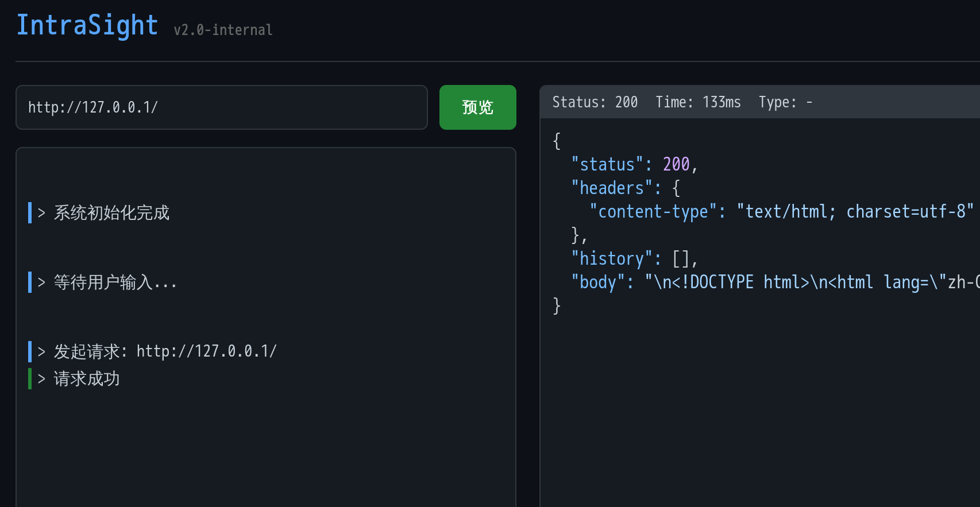Click the "text/html; charset=utf-8" value
The height and width of the screenshot is (507, 980).
(x=855, y=212)
